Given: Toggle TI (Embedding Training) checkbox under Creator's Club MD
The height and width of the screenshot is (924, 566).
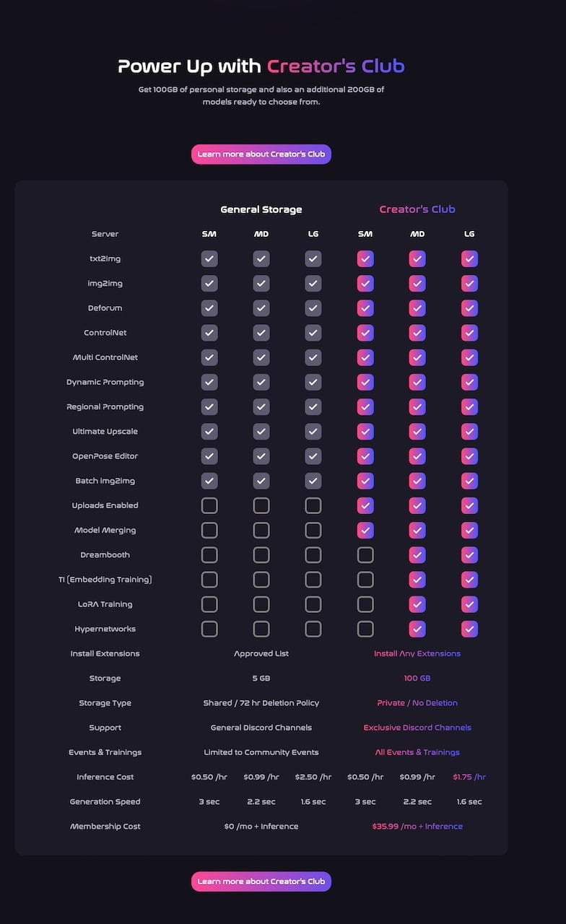Looking at the screenshot, I should 417,580.
